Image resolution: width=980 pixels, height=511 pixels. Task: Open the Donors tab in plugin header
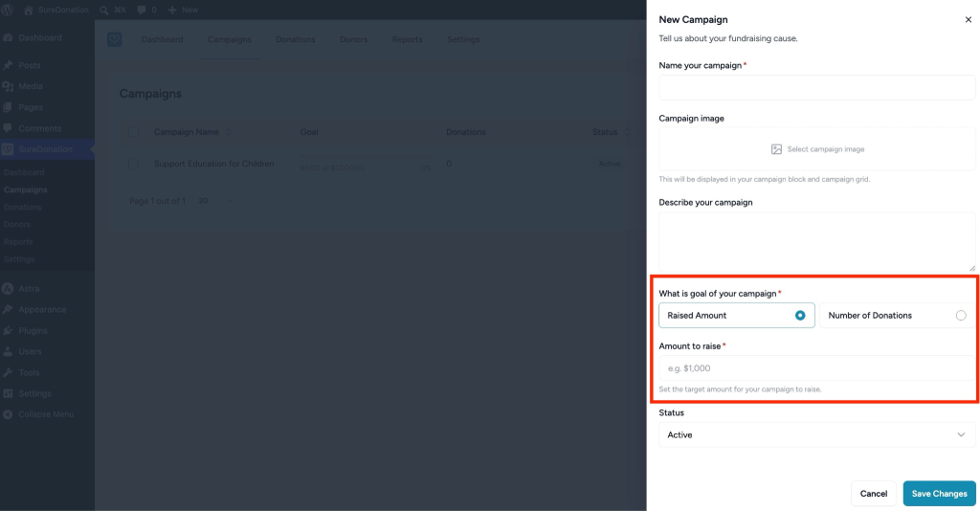click(x=354, y=39)
